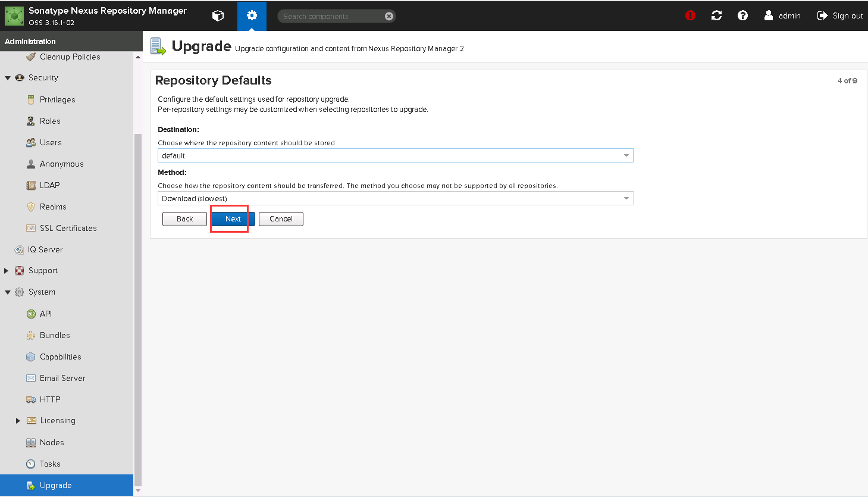Screen dimensions: 868x497
Task: Click the API icon in sidebar
Action: pos(31,314)
